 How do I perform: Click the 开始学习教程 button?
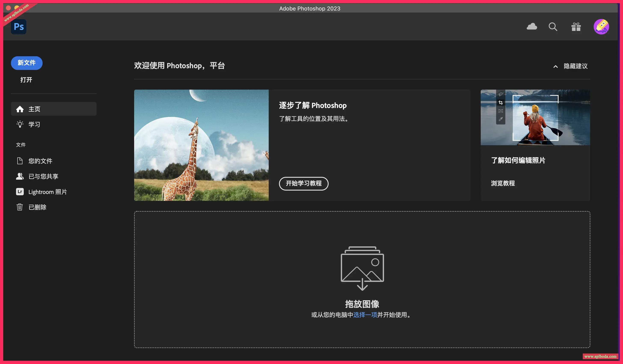(x=304, y=184)
